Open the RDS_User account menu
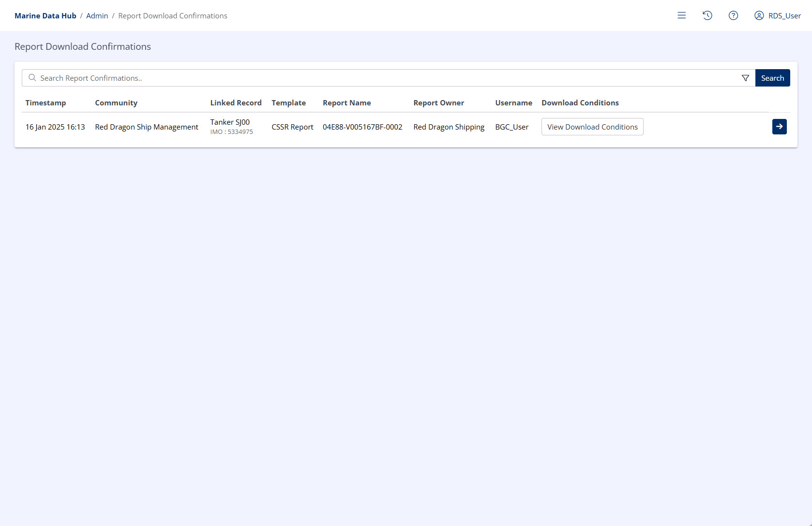 [778, 15]
